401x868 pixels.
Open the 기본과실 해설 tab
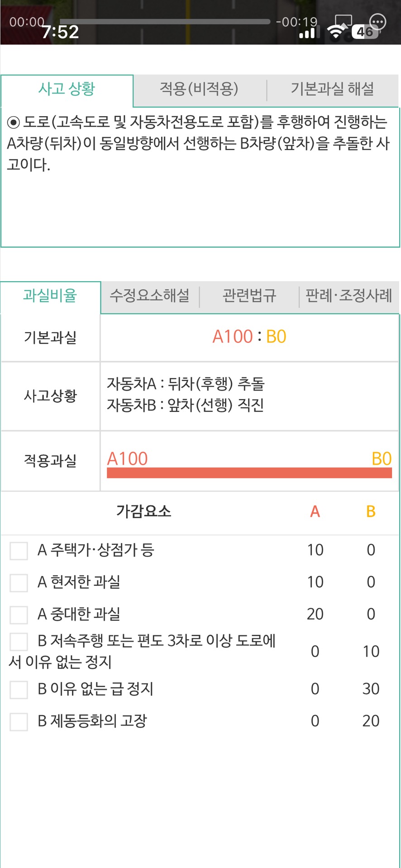[332, 89]
